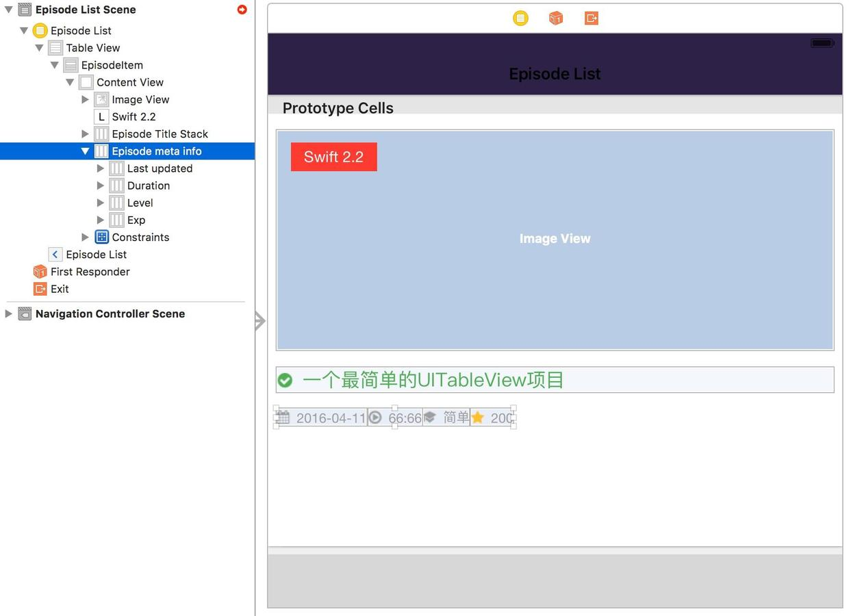
Task: Click the green UITableView title label on canvas
Action: click(x=433, y=380)
